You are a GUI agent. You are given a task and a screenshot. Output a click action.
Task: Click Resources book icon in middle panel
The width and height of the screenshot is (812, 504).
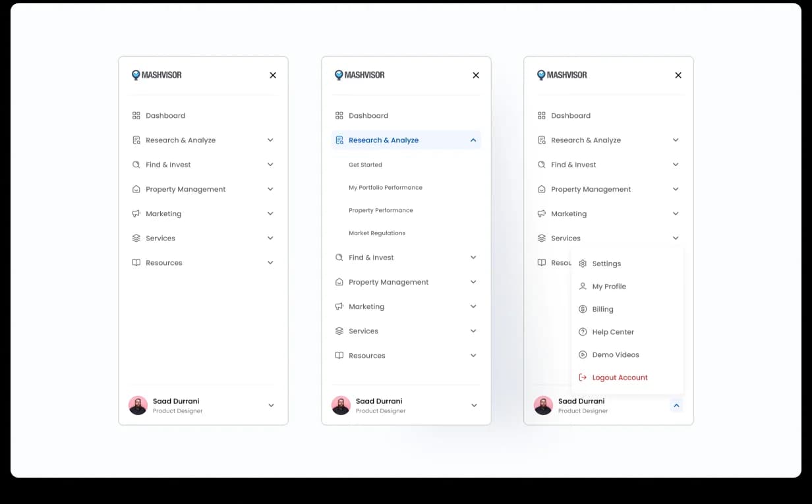pos(339,355)
